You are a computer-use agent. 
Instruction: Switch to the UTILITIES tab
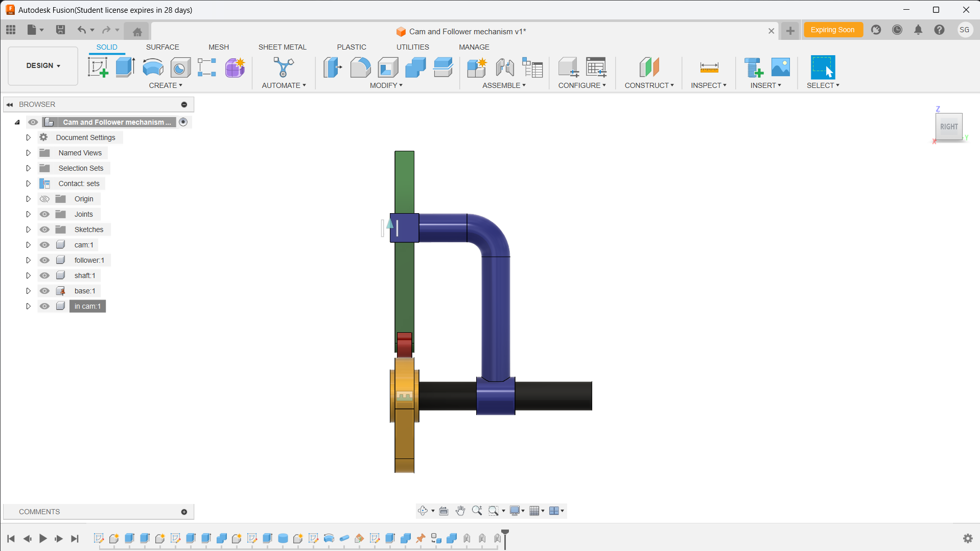coord(413,47)
